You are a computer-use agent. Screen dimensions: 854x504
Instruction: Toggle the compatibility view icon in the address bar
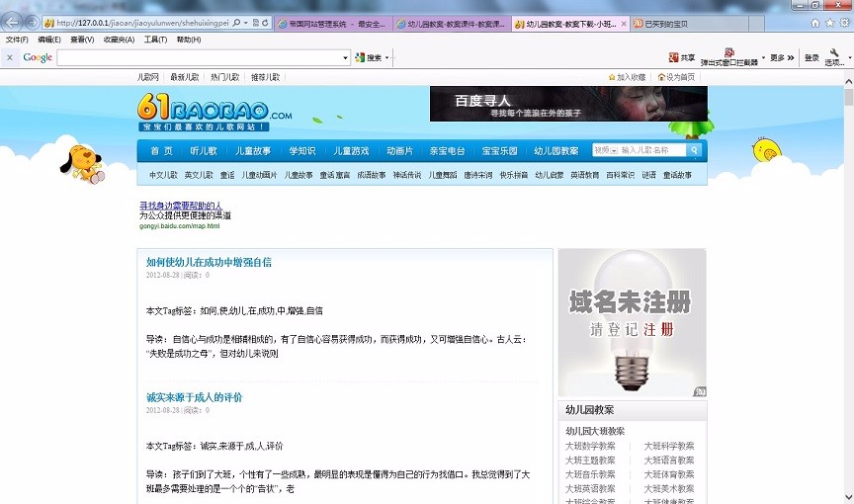pyautogui.click(x=255, y=23)
